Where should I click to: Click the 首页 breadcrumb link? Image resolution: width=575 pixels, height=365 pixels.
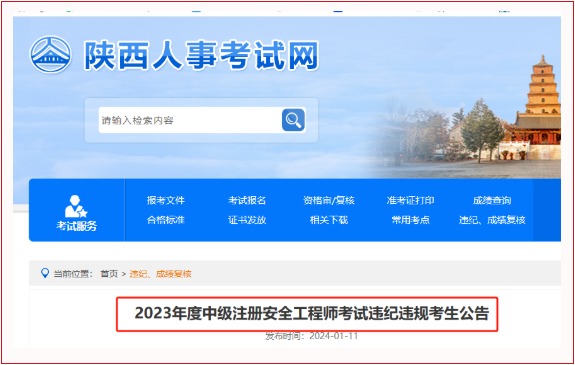click(x=109, y=274)
